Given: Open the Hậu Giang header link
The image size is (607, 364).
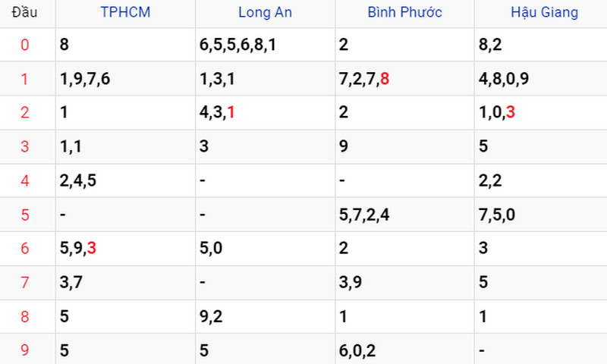Looking at the screenshot, I should (544, 12).
